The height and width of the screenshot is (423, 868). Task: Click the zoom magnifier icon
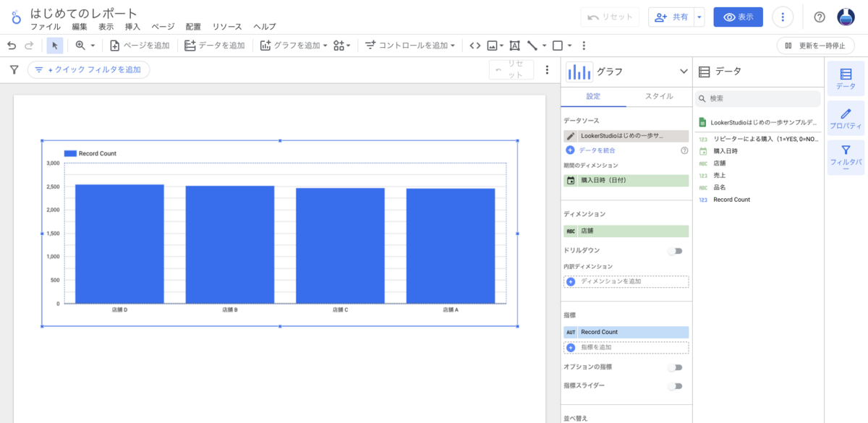(80, 46)
